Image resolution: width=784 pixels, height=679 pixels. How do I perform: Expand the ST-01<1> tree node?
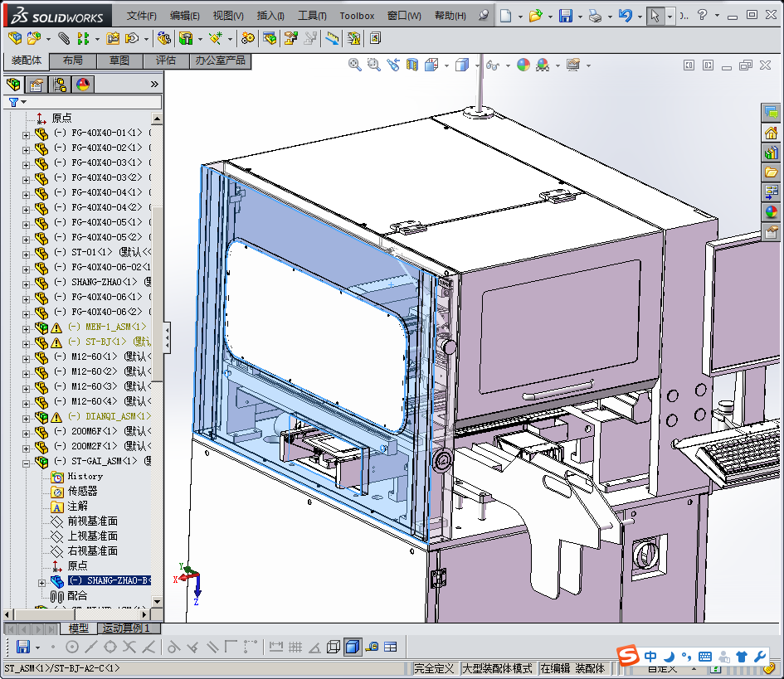tap(26, 255)
